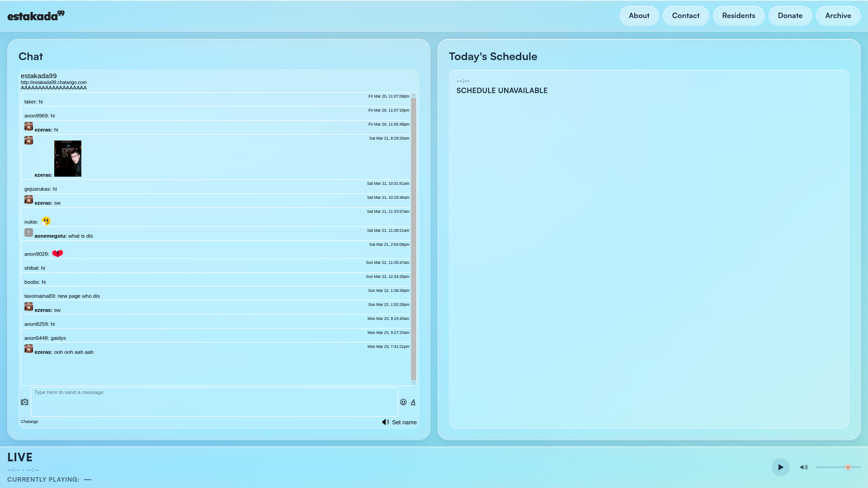
Task: Click ezeras avatar on the 10:33:46am 'sw' message
Action: pyautogui.click(x=28, y=200)
